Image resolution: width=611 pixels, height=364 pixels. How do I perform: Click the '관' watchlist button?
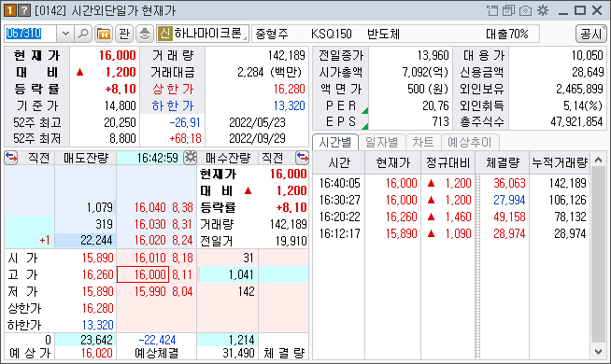pyautogui.click(x=124, y=34)
